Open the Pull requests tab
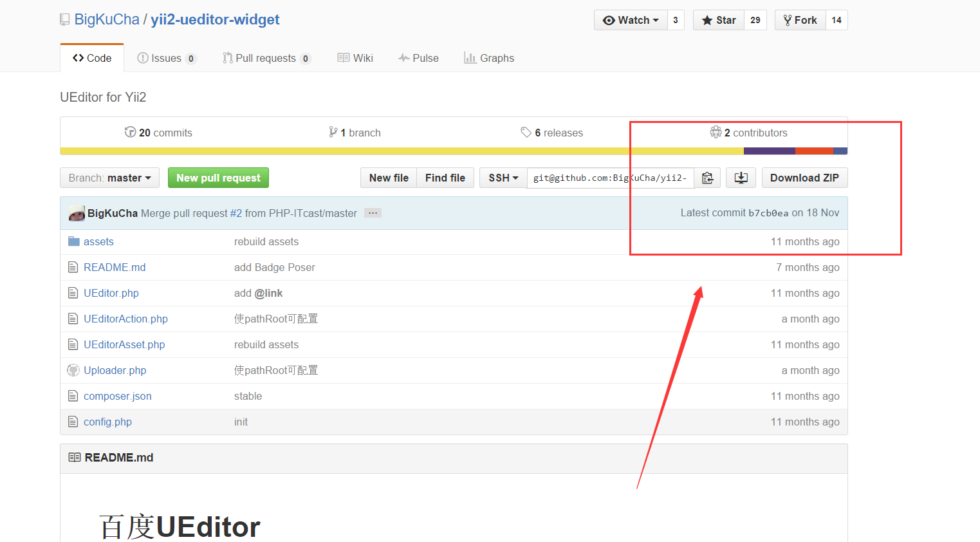Viewport: 980px width, 542px height. tap(266, 58)
